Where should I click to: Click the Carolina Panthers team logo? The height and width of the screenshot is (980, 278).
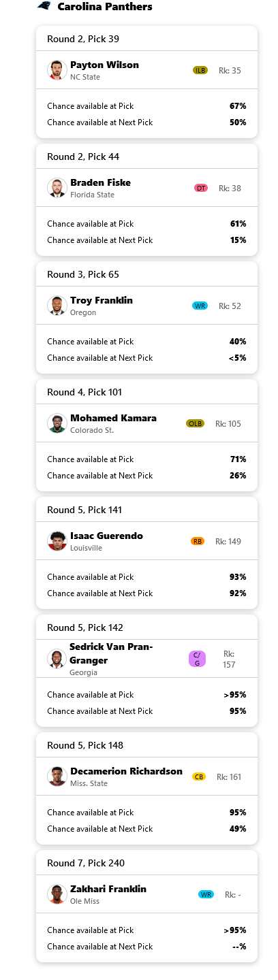click(44, 6)
